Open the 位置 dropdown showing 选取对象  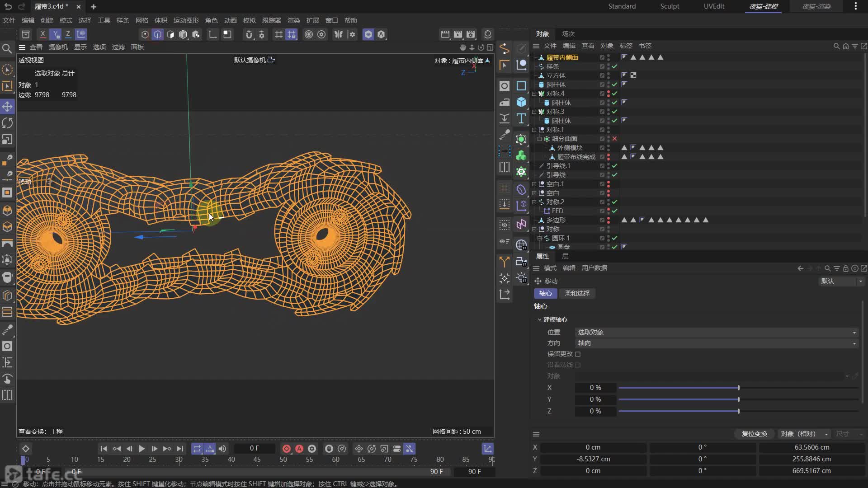[x=717, y=332]
